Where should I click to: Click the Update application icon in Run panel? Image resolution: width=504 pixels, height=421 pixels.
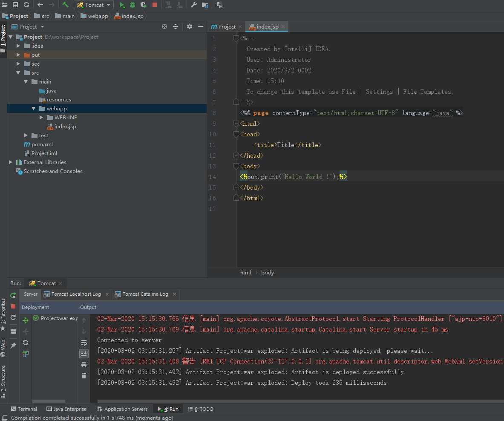(x=13, y=317)
